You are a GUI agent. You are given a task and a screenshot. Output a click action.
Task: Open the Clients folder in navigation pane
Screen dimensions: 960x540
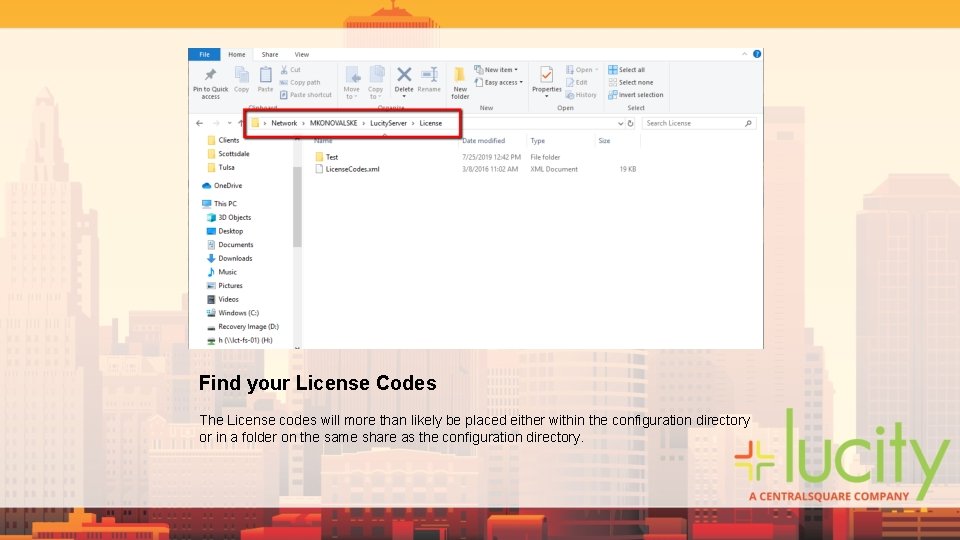228,140
